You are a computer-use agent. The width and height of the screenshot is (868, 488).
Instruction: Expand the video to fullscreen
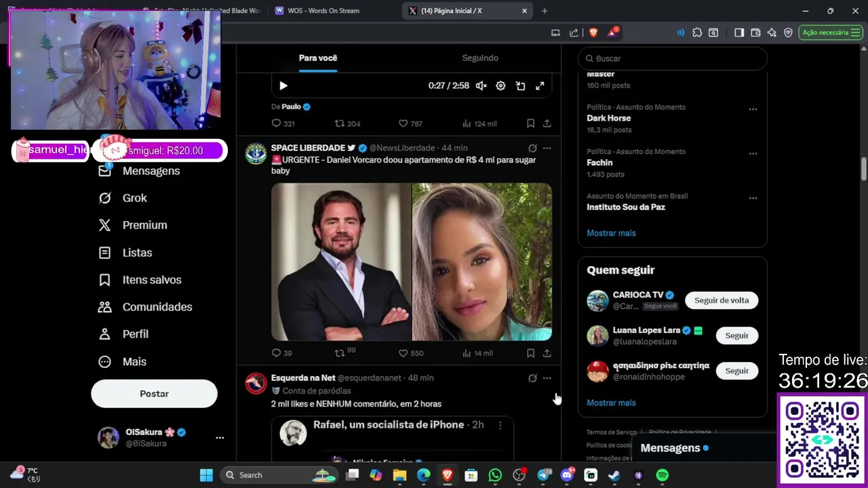pos(540,86)
